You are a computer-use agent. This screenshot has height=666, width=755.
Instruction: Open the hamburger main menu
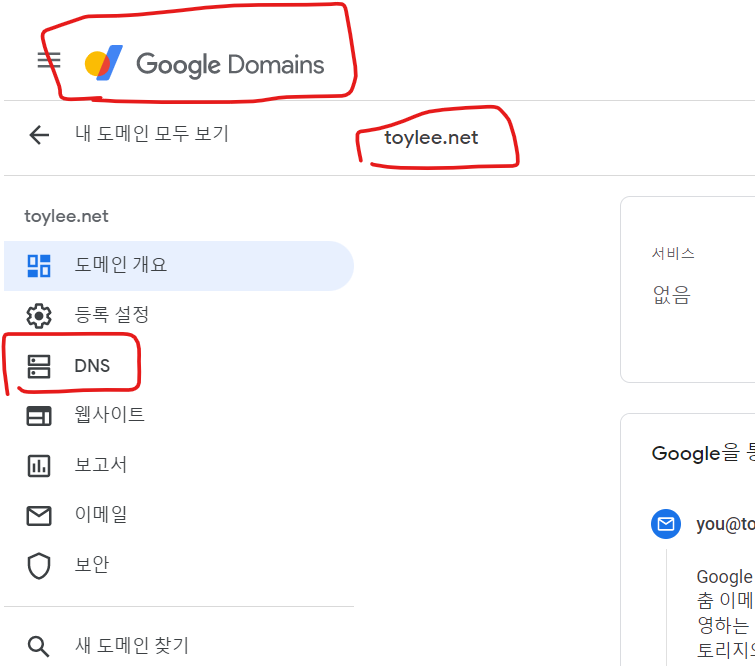[x=49, y=60]
